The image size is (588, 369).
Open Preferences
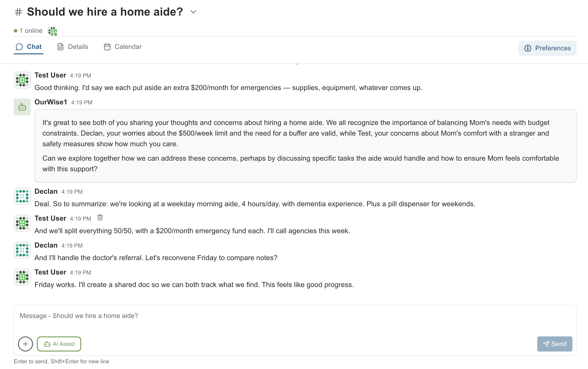click(547, 48)
